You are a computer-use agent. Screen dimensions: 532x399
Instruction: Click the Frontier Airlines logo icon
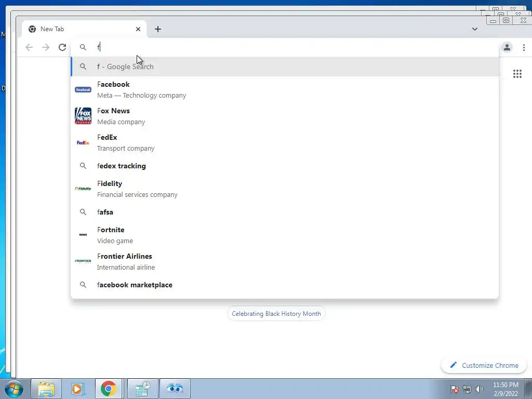click(x=83, y=261)
